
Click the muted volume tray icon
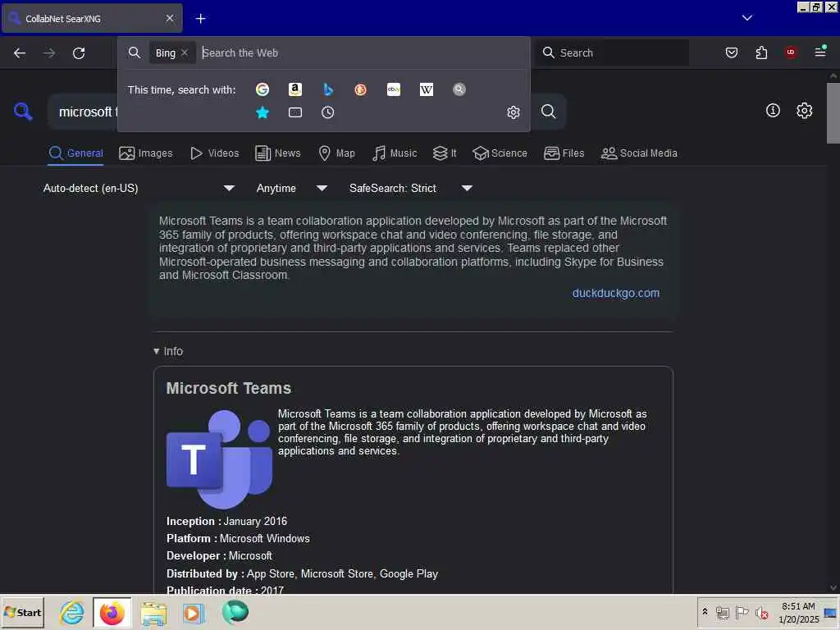[761, 612]
